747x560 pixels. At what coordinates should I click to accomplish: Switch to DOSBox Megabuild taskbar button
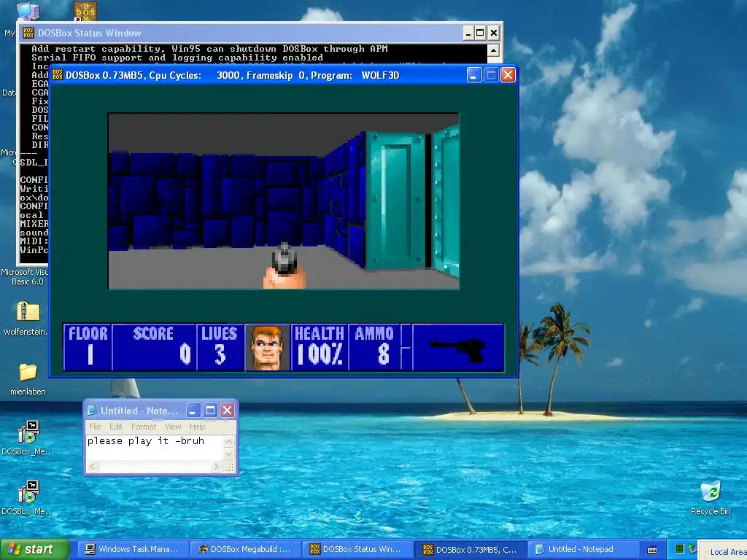(x=245, y=550)
